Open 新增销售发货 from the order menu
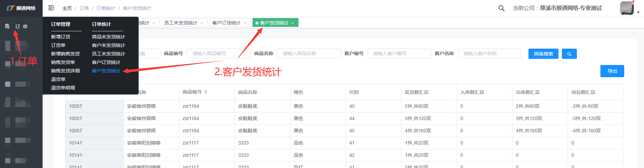Image resolution: width=644 pixels, height=168 pixels. pyautogui.click(x=65, y=54)
